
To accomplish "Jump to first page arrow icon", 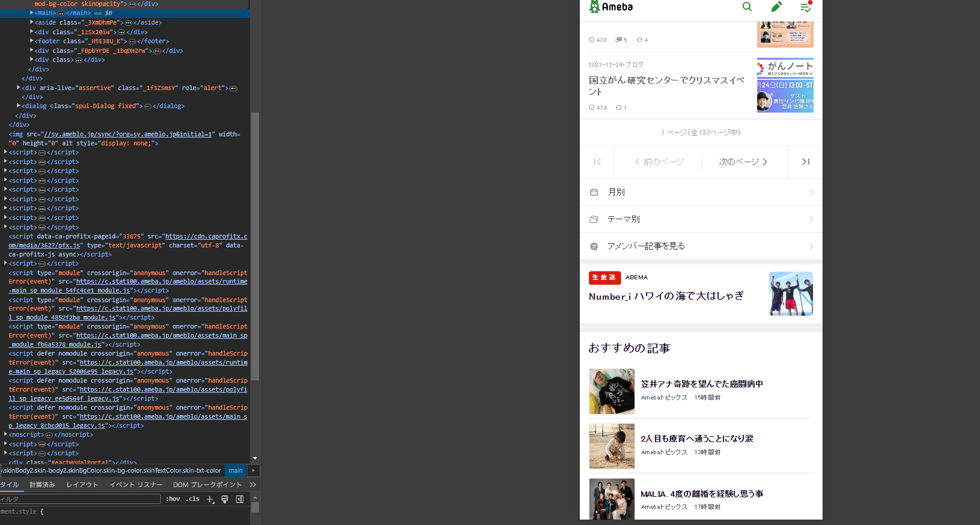I will click(597, 162).
